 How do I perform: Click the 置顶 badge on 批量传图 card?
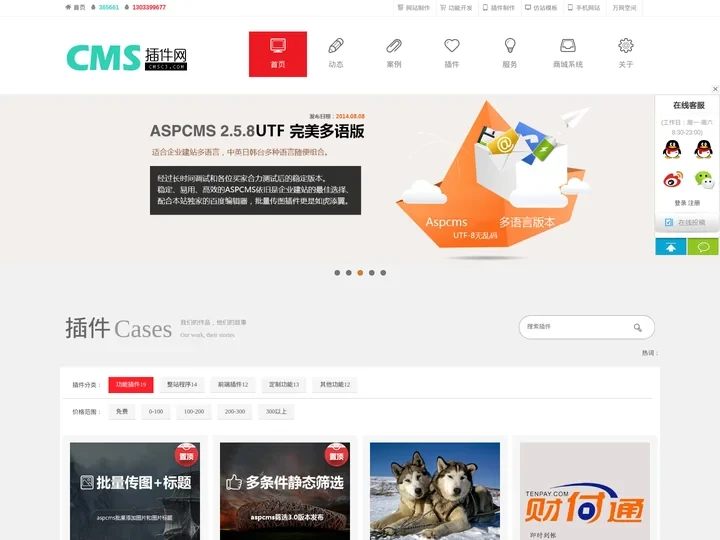(x=186, y=456)
